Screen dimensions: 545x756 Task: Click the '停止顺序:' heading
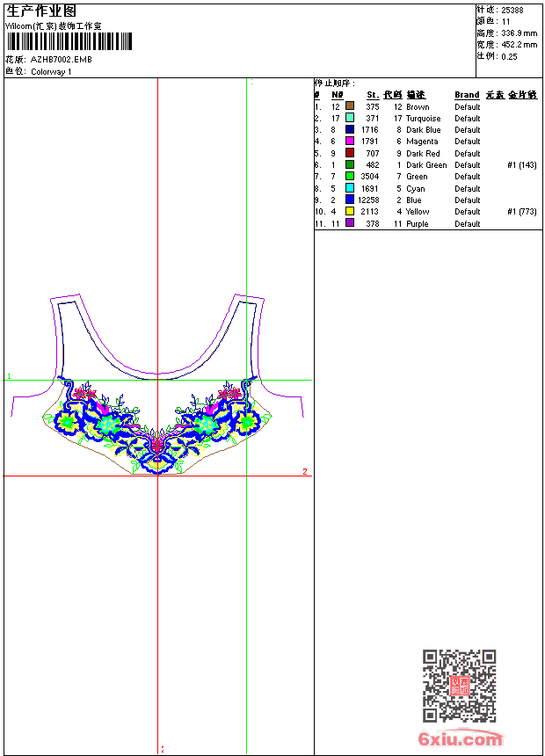[x=335, y=84]
